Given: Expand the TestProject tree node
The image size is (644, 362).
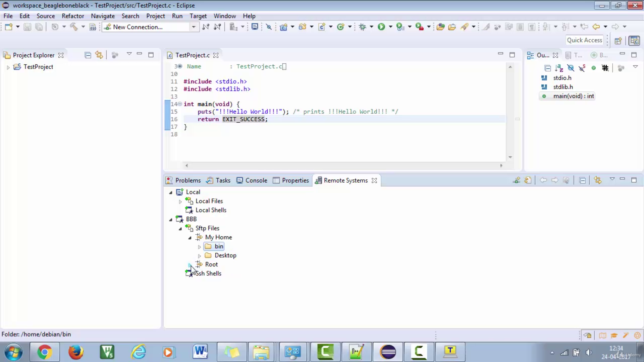Looking at the screenshot, I should pos(8,67).
